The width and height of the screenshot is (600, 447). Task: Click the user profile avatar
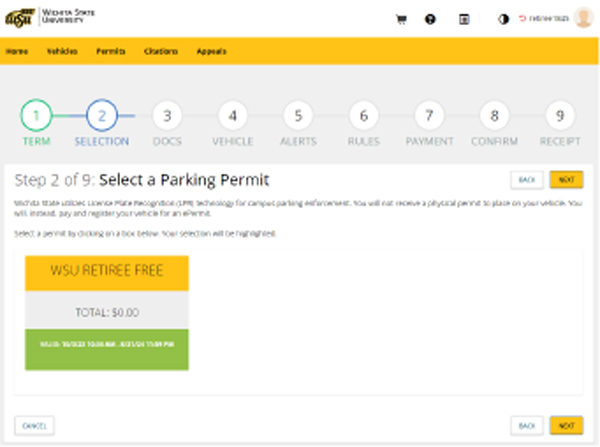[583, 18]
